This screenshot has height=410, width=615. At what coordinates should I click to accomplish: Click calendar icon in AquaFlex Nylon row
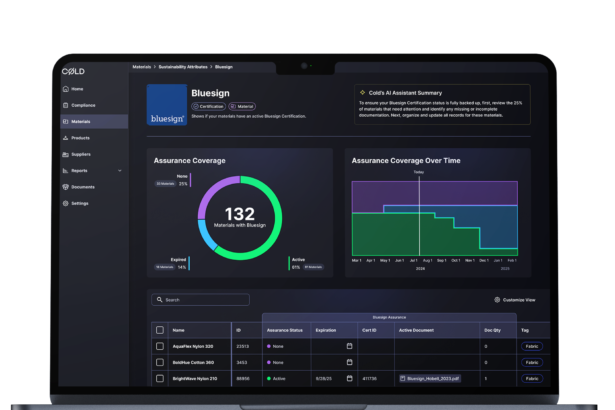[x=350, y=346]
